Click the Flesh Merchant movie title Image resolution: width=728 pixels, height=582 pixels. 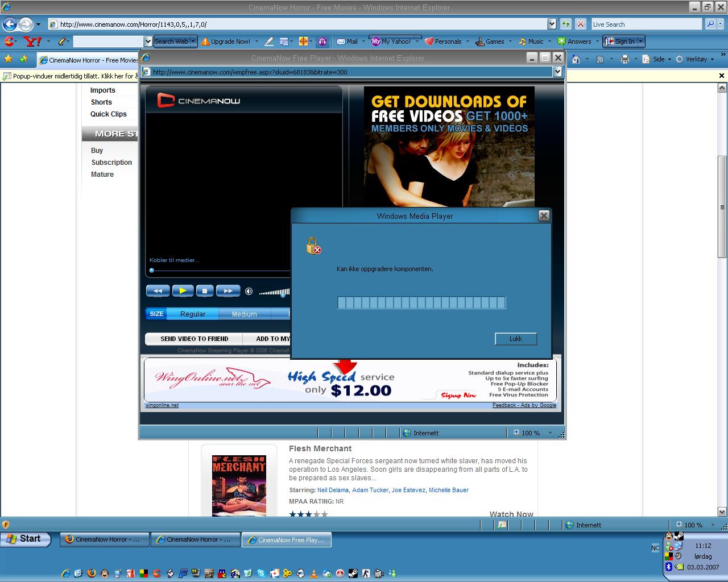click(320, 448)
